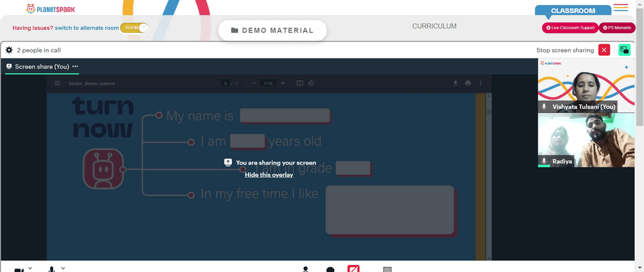The width and height of the screenshot is (644, 272).
Task: Click the 2 people in call text
Action: coord(39,50)
